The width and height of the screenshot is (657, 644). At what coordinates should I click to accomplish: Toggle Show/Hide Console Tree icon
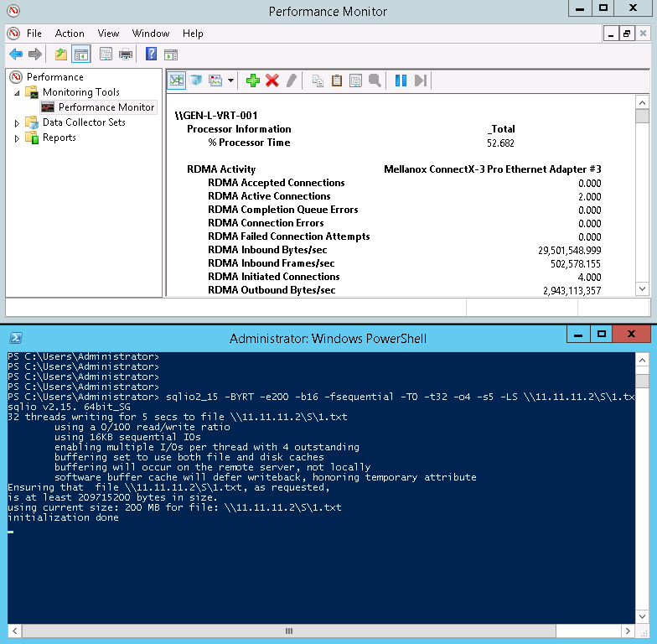80,54
